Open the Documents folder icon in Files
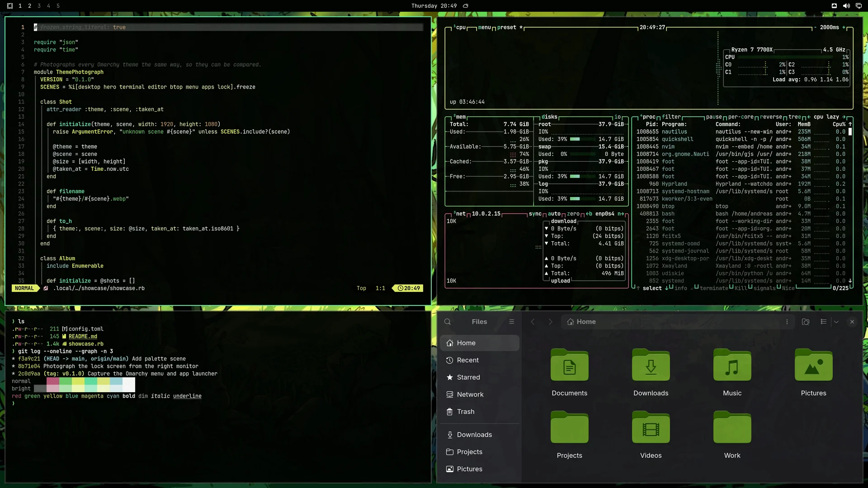The height and width of the screenshot is (488, 868). [x=569, y=365]
